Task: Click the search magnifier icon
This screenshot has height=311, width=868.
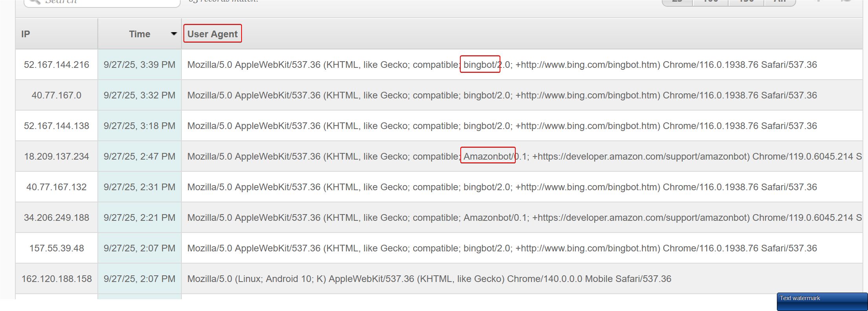Action: click(x=35, y=2)
